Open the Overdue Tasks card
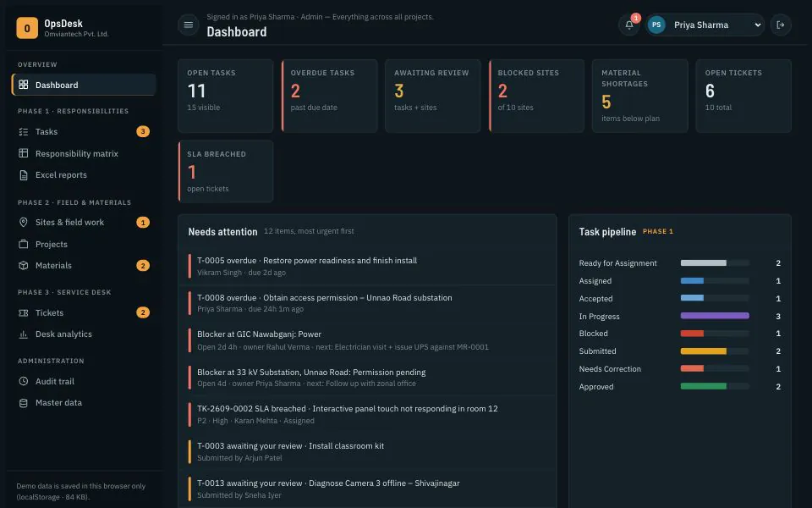The width and height of the screenshot is (812, 508). (329, 96)
